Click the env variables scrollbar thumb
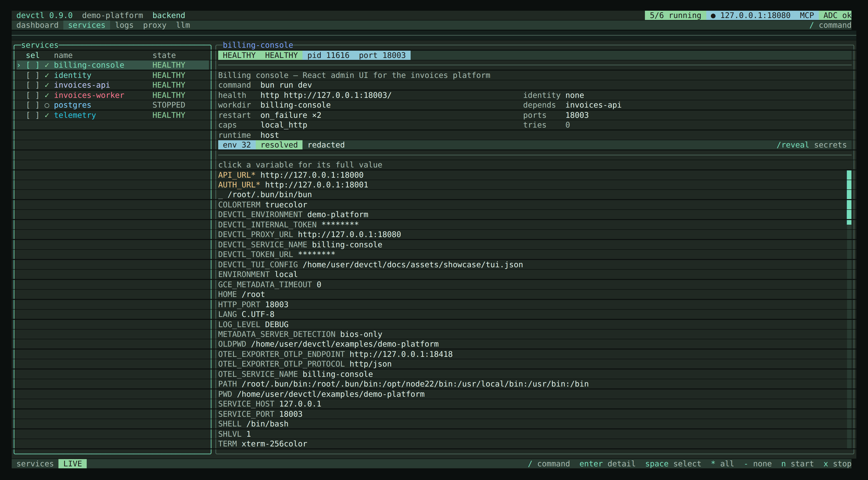The width and height of the screenshot is (868, 480). tap(849, 197)
